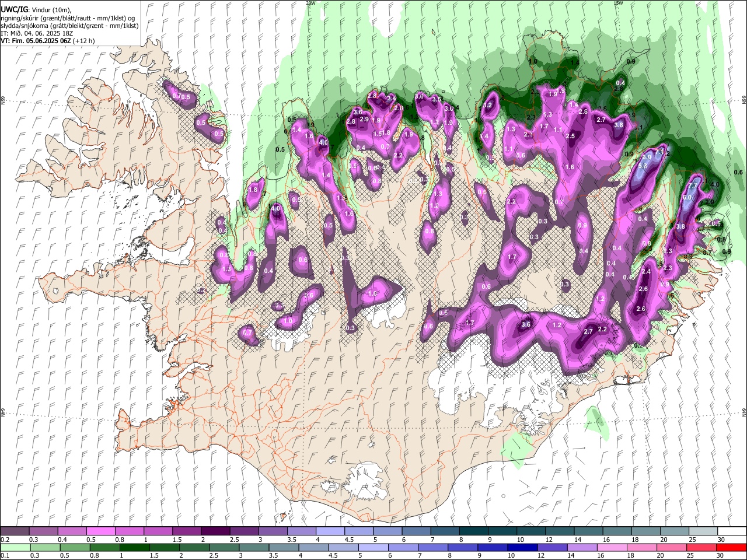Click the UWC/IG map title text
Image resolution: width=747 pixels, height=560 pixels.
click(15, 9)
